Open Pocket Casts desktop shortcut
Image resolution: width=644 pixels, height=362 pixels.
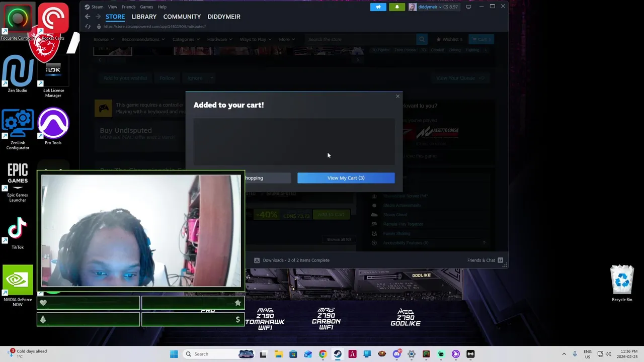[x=53, y=22]
